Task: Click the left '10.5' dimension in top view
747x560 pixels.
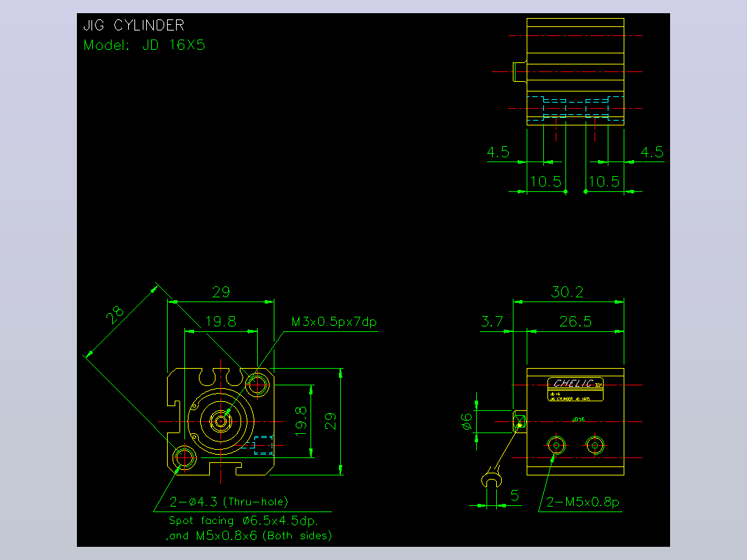Action: point(546,182)
